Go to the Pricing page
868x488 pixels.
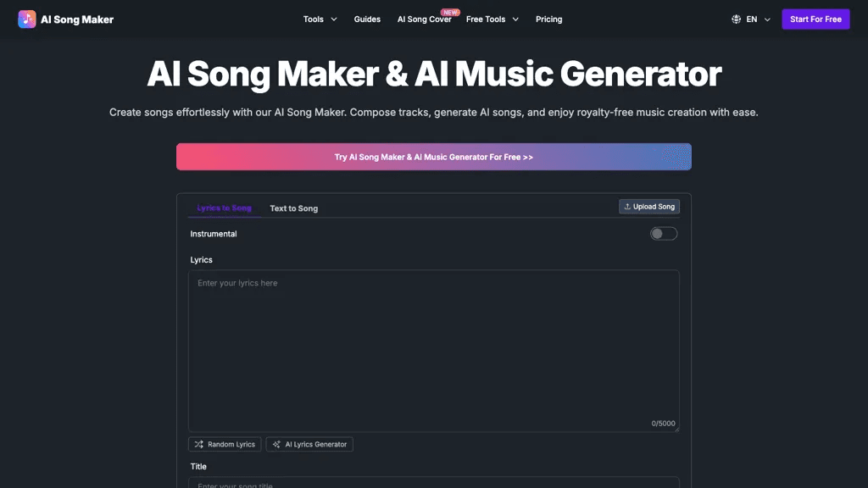548,19
